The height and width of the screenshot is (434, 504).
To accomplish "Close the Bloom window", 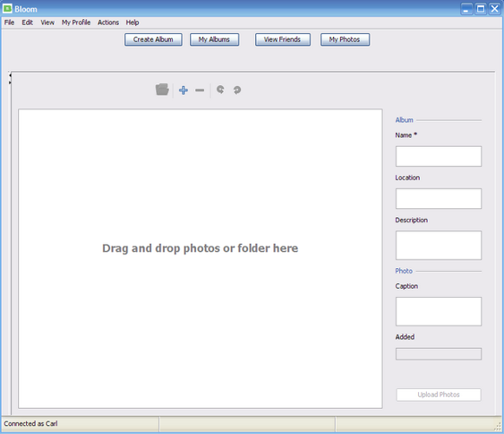I will [494, 9].
